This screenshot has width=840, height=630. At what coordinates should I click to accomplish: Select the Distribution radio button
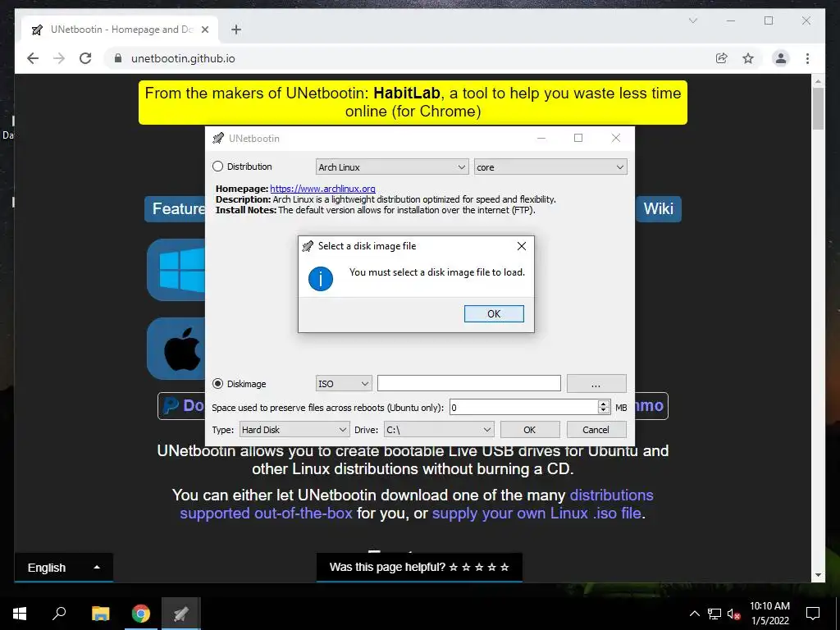217,167
